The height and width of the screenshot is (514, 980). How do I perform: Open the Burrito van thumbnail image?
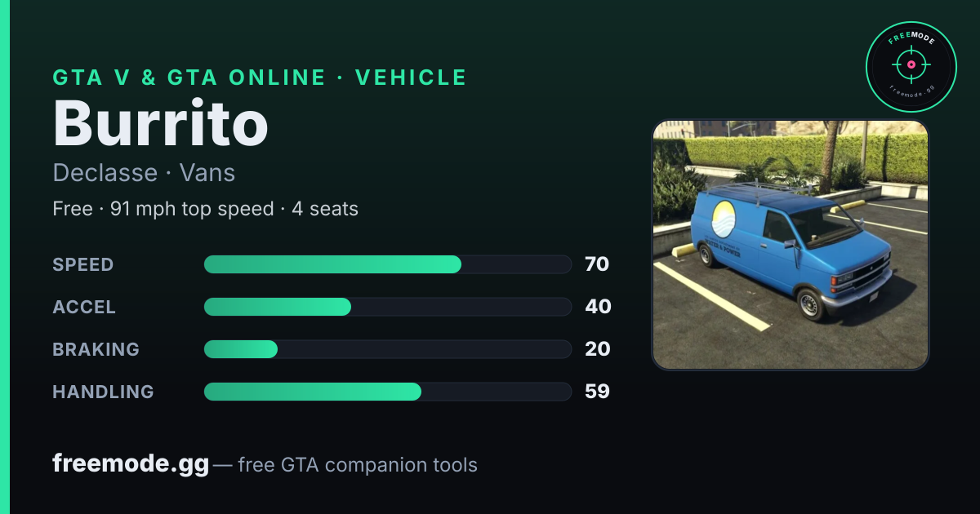click(x=791, y=246)
